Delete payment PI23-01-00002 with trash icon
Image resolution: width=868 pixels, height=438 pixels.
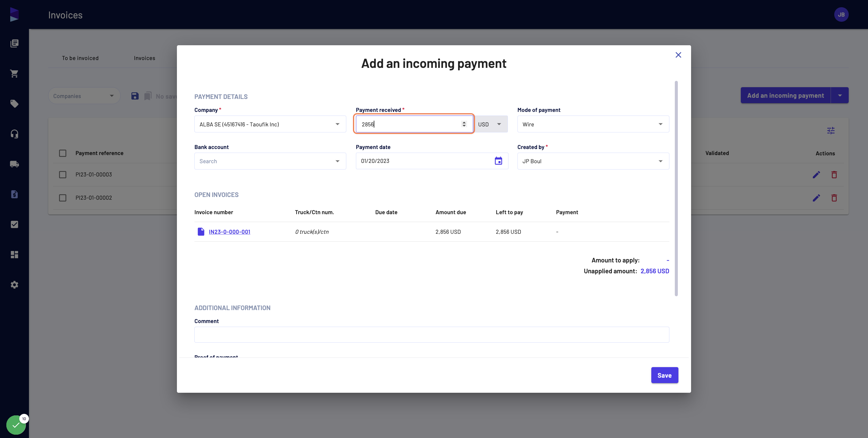click(834, 198)
